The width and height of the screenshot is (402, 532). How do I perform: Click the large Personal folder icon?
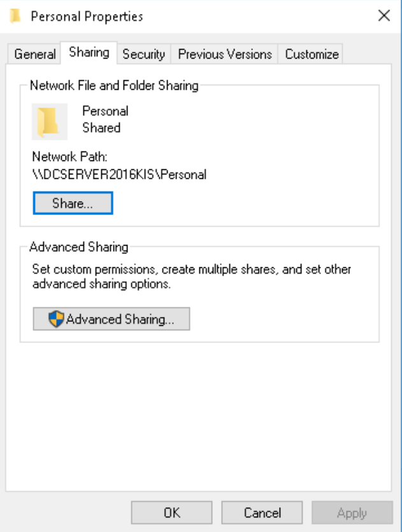click(x=49, y=122)
